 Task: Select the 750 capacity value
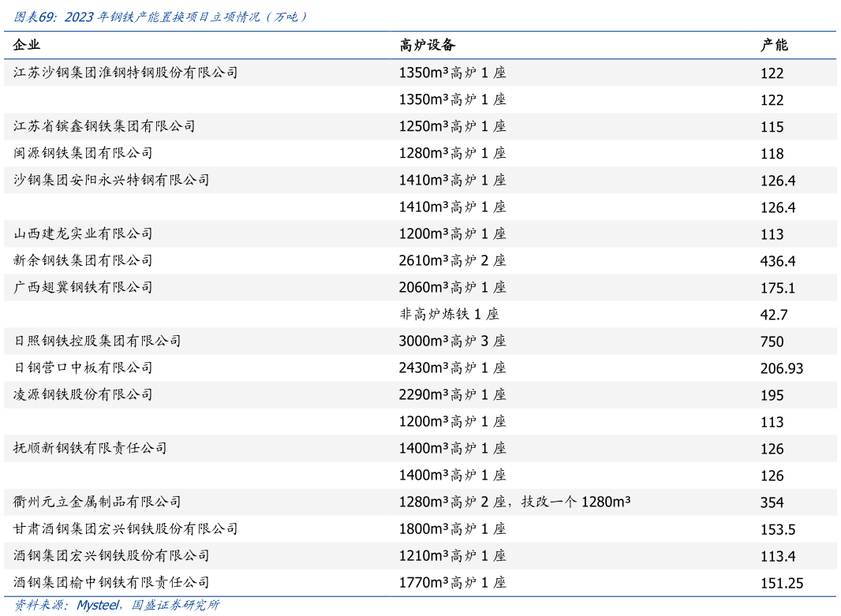tap(773, 342)
